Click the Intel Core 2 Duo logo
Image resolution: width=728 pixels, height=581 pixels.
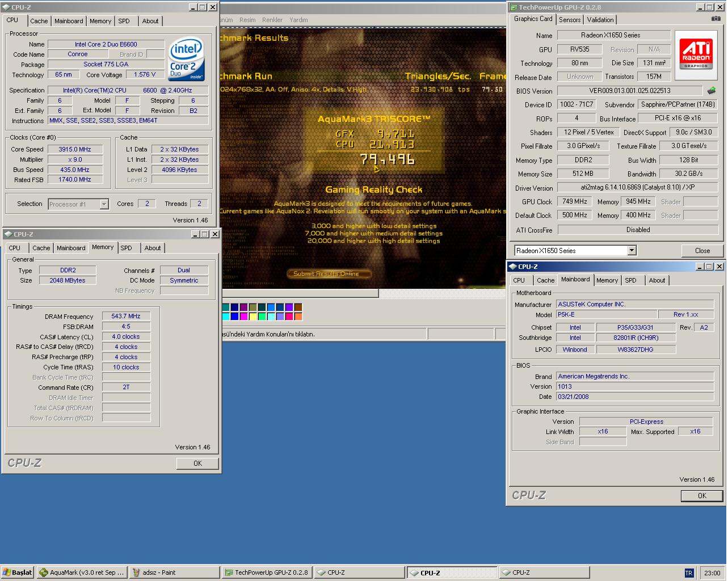point(186,60)
